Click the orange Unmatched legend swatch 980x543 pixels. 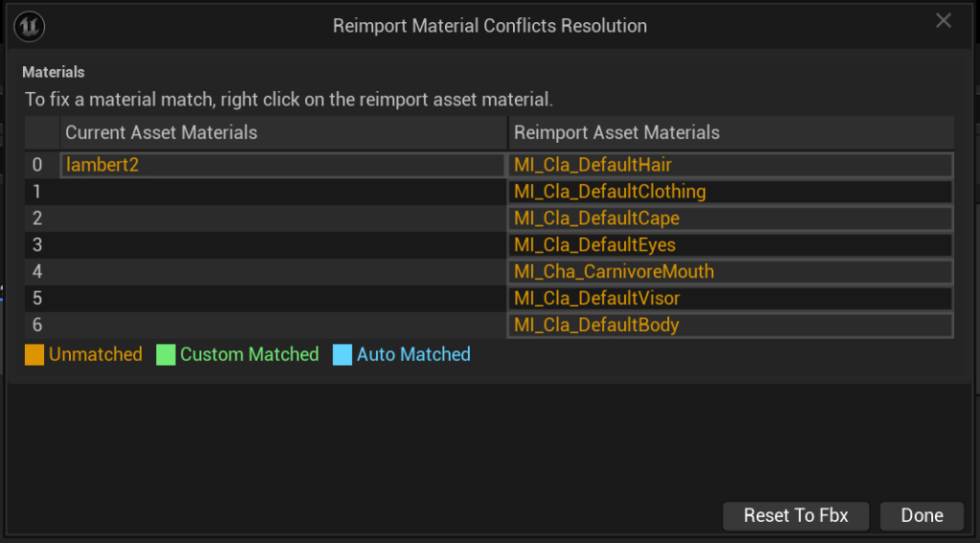[x=34, y=354]
